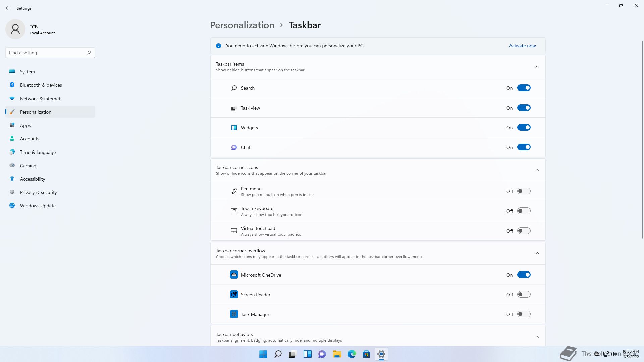The width and height of the screenshot is (644, 362).
Task: Click the Task Manager app icon
Action: click(x=234, y=314)
